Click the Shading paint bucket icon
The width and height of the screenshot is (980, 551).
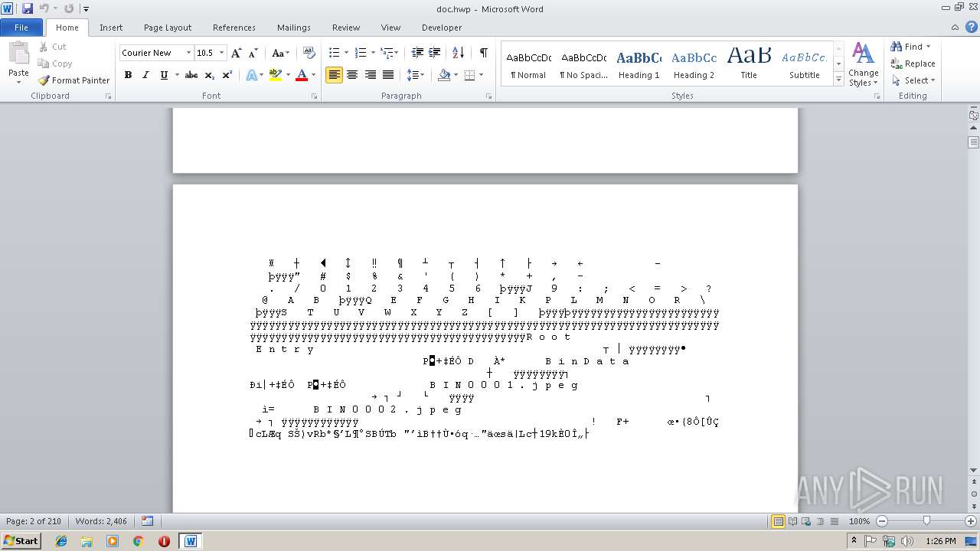pyautogui.click(x=444, y=75)
